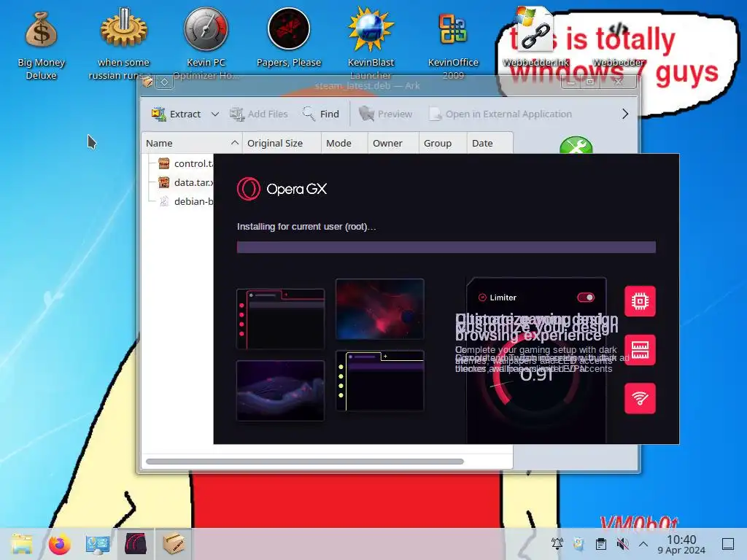Click the red nebula wallpaper thumbnail
747x560 pixels.
[x=379, y=309]
